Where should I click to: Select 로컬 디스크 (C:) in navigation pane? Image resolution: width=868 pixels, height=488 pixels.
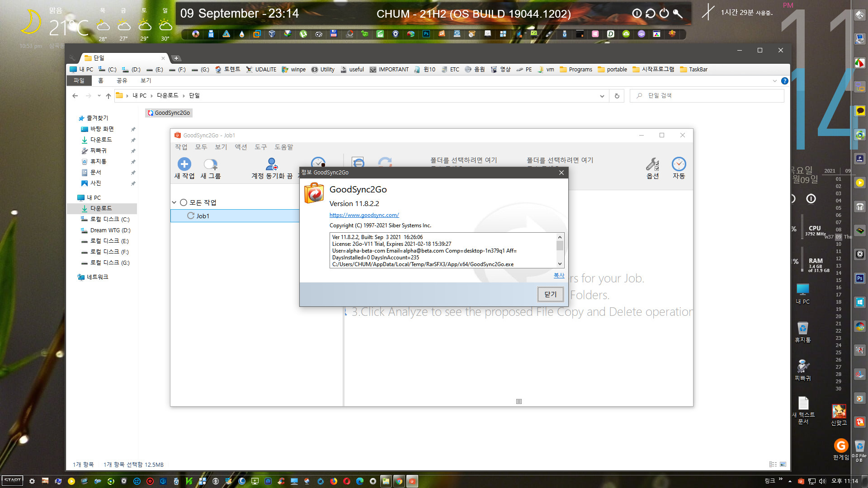(106, 219)
